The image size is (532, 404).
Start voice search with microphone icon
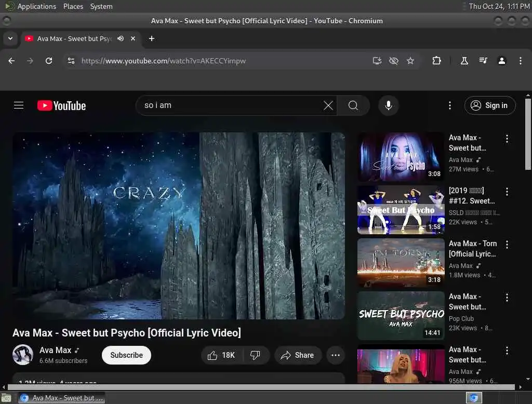[389, 105]
